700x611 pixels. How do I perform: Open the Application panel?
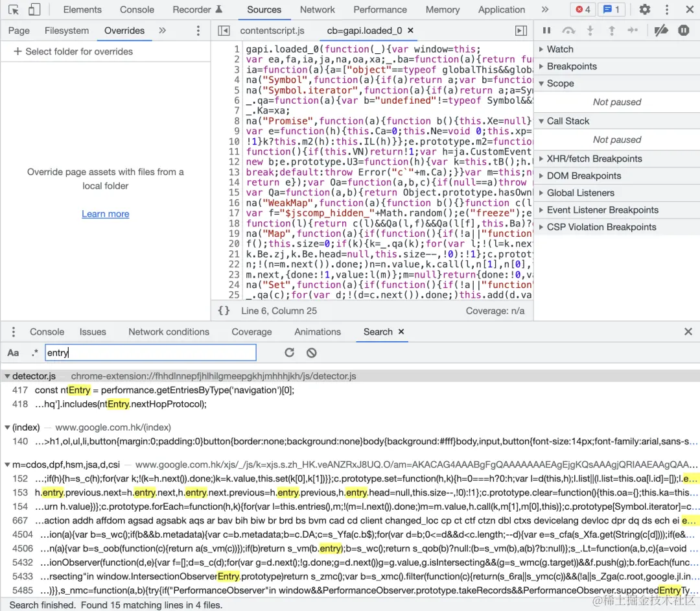[x=501, y=9]
